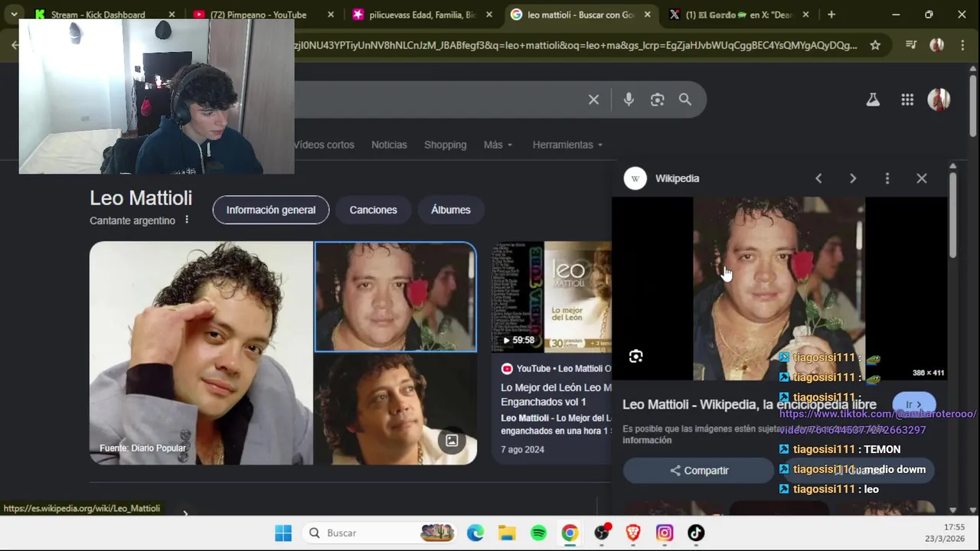This screenshot has width=980, height=551.
Task: Select the Álbumes chip
Action: tap(451, 210)
